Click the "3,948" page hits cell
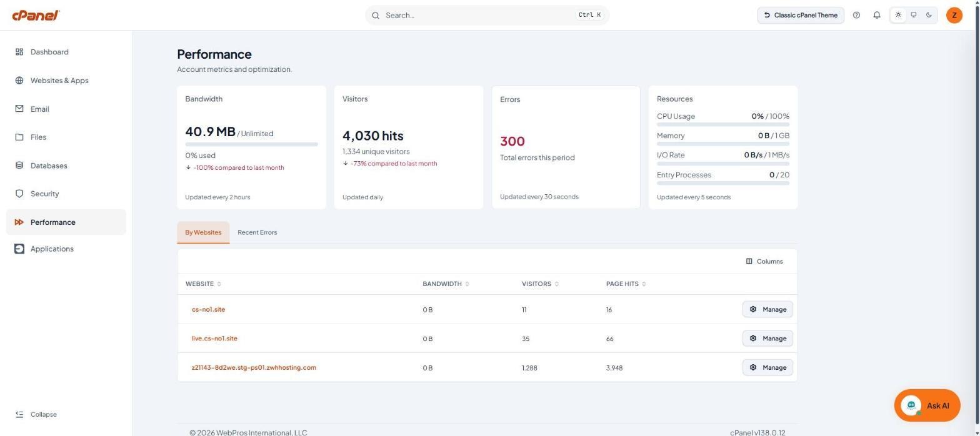The width and height of the screenshot is (980, 436). pyautogui.click(x=614, y=368)
